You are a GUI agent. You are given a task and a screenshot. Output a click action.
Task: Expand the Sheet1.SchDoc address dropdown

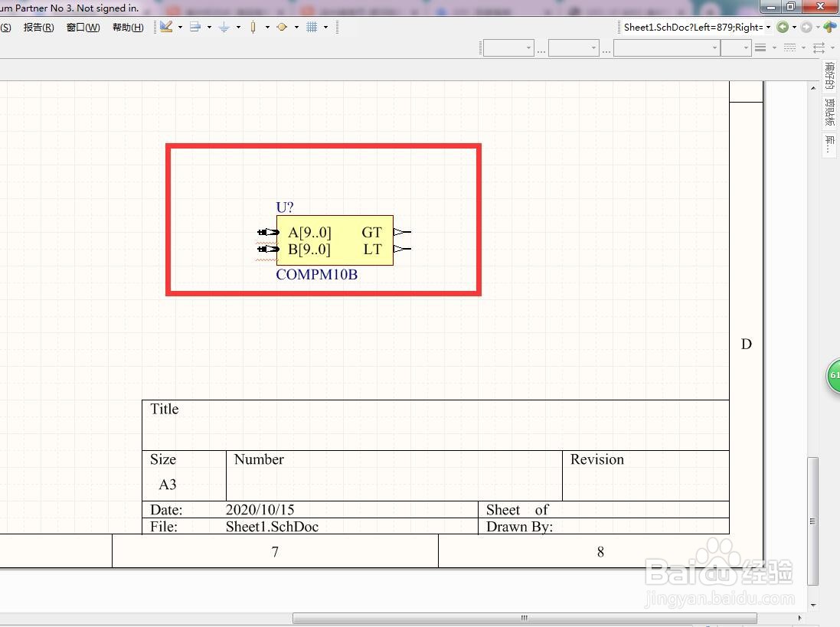pos(768,28)
